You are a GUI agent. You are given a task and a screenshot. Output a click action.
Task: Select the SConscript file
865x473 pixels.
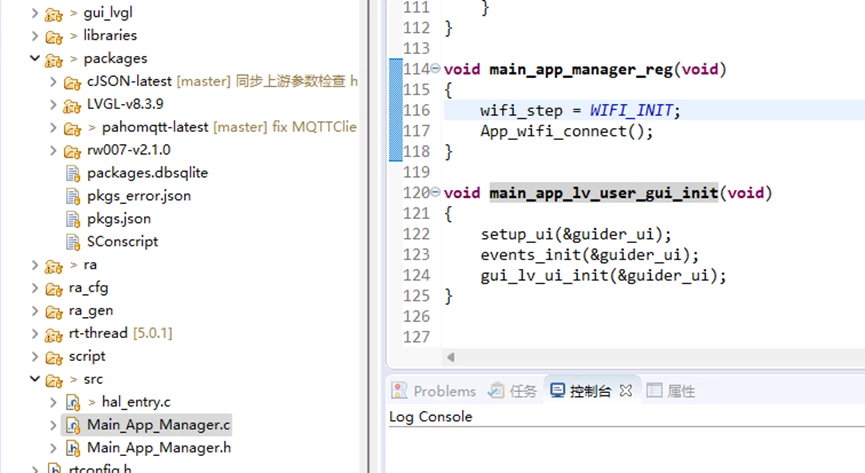[x=122, y=242]
